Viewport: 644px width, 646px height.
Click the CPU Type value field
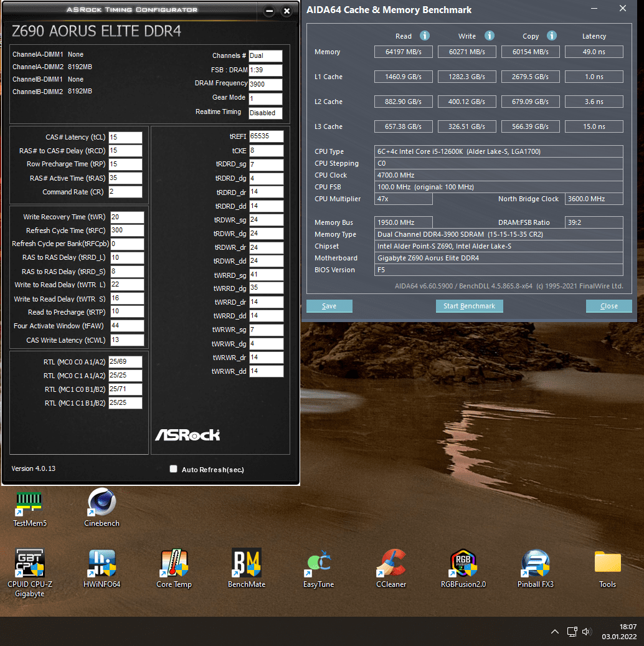coord(498,151)
